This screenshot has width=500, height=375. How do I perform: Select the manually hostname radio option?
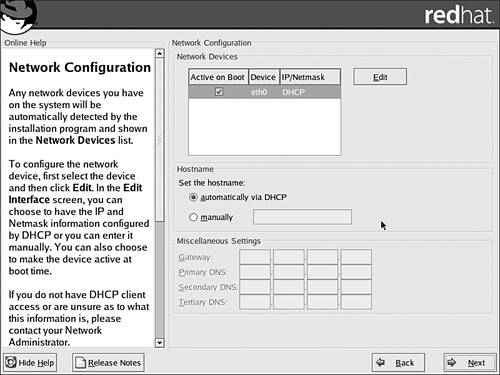click(193, 217)
